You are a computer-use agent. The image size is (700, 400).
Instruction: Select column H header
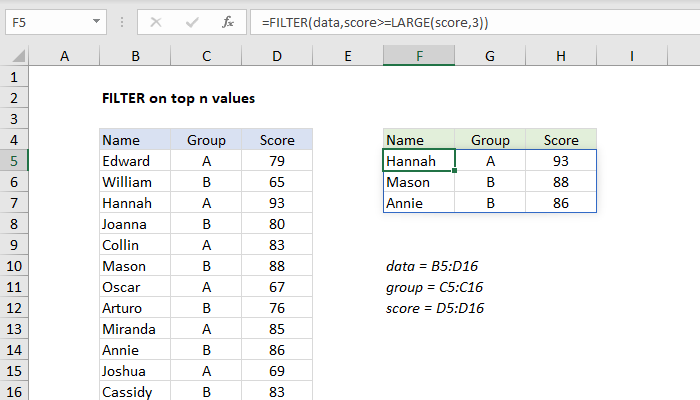[561, 56]
